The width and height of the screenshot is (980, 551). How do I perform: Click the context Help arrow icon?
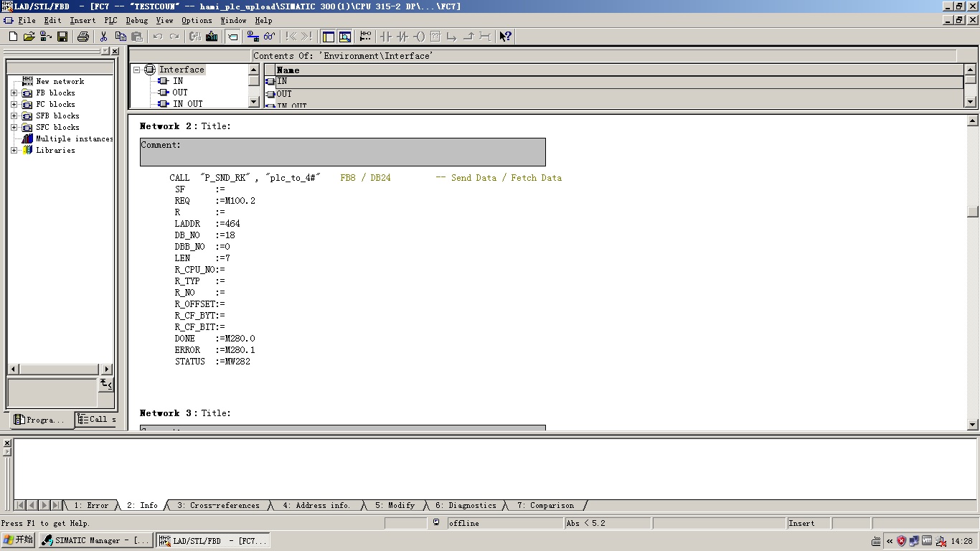click(x=505, y=37)
